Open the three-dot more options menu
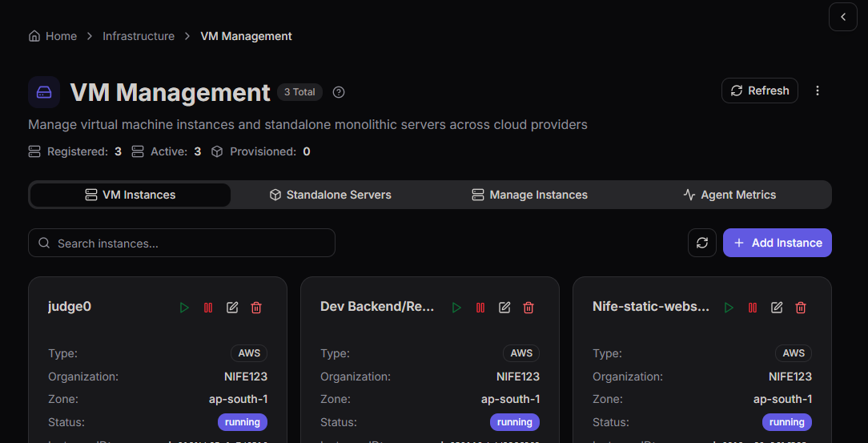Viewport: 868px width, 443px height. click(x=817, y=91)
